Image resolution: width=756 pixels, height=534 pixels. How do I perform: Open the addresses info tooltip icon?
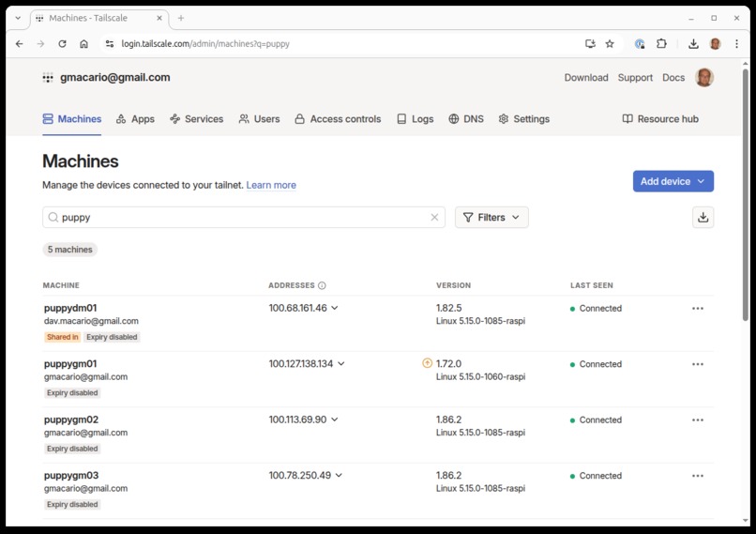point(322,285)
